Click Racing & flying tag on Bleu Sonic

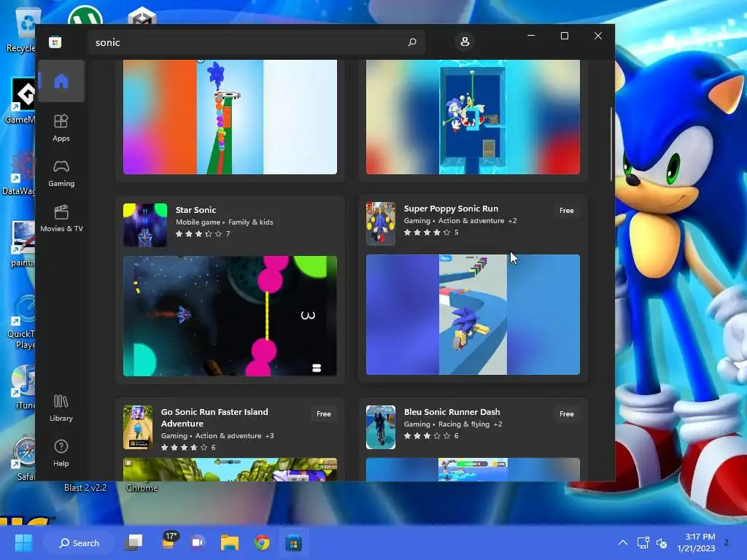tap(463, 424)
